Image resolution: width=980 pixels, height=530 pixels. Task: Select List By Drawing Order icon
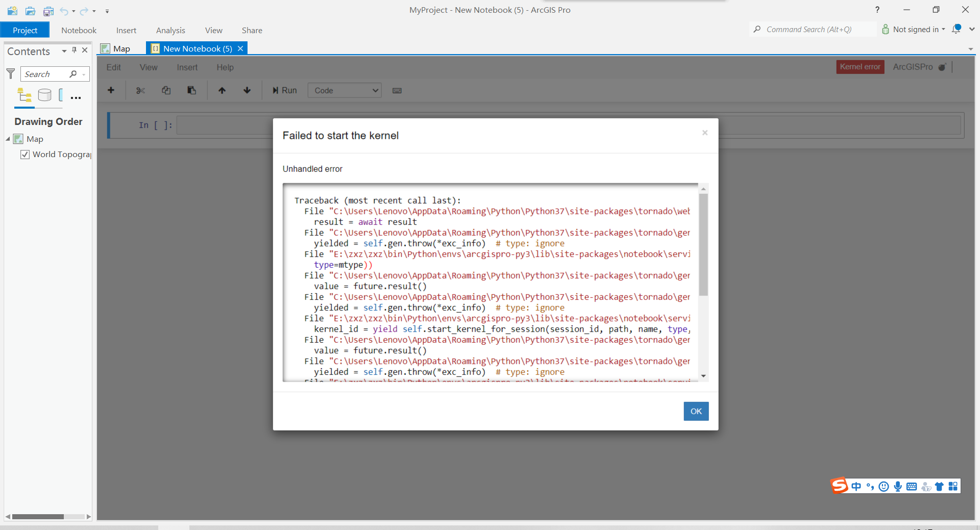(x=24, y=95)
